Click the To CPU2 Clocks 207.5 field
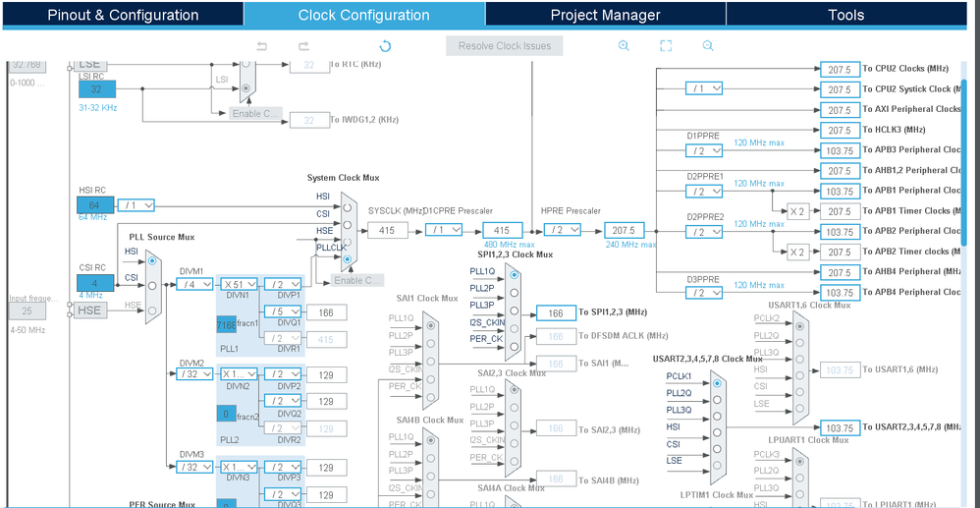 (840, 70)
